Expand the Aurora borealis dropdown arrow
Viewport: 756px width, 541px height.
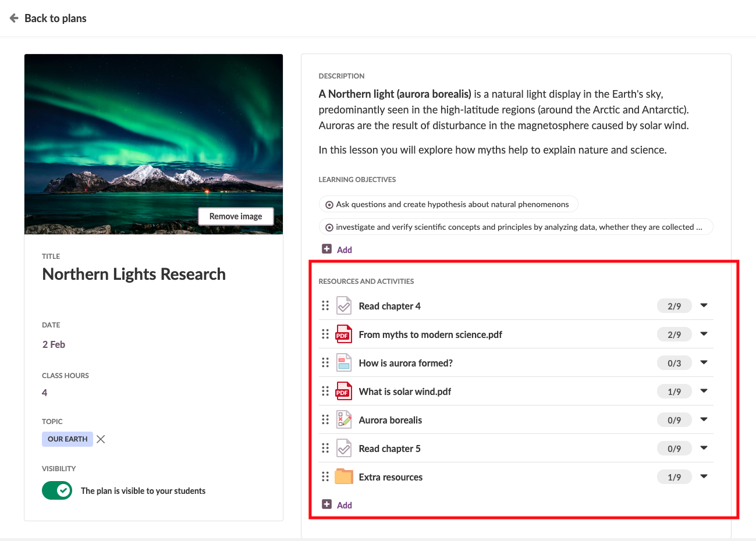coord(704,419)
